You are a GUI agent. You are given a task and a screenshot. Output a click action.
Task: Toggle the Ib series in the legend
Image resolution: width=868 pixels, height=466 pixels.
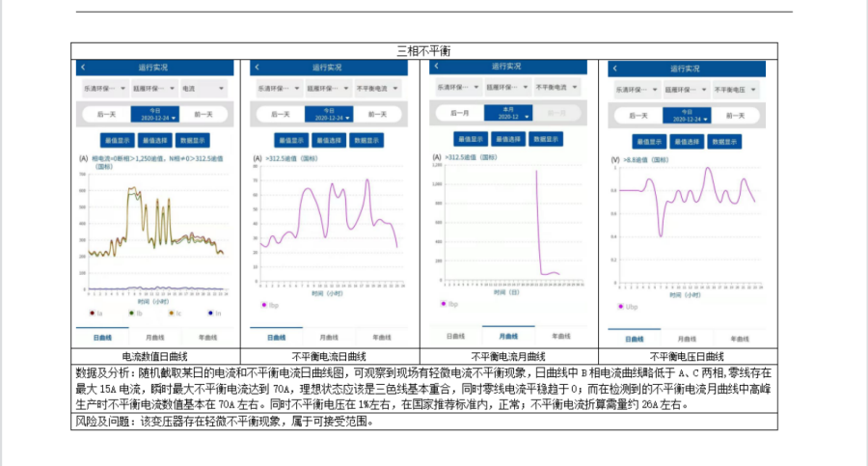(x=133, y=314)
